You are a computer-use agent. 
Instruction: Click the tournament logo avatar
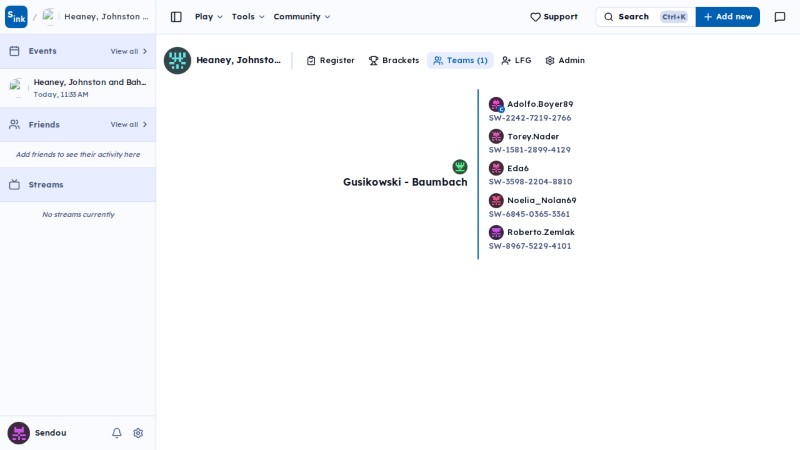(177, 60)
